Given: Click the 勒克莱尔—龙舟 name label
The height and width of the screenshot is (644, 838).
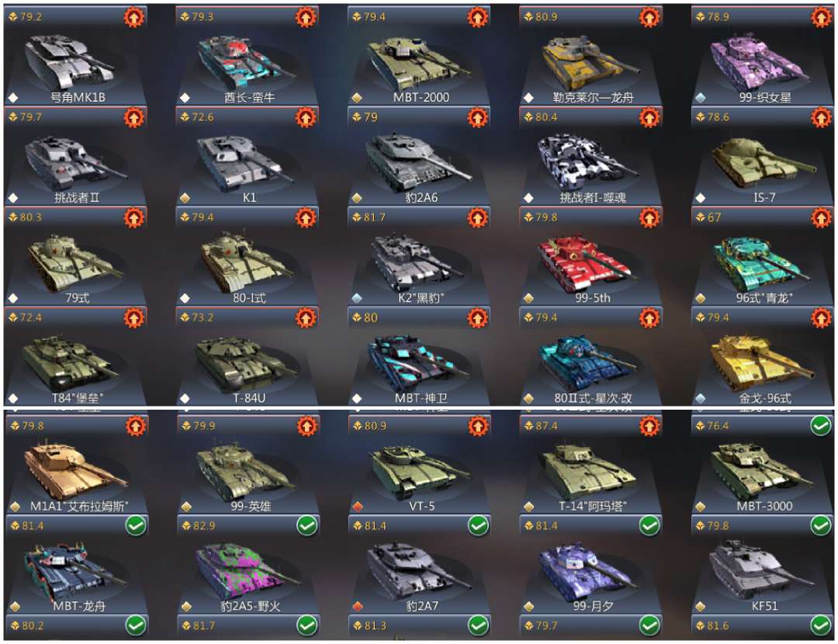Looking at the screenshot, I should [x=593, y=98].
